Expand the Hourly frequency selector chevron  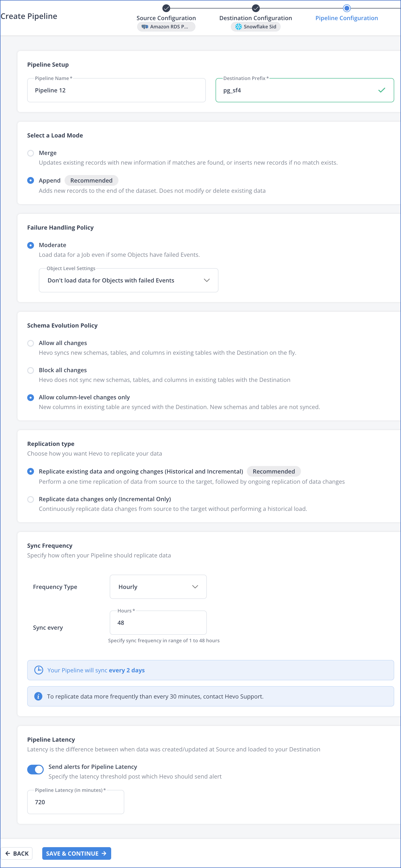(195, 587)
